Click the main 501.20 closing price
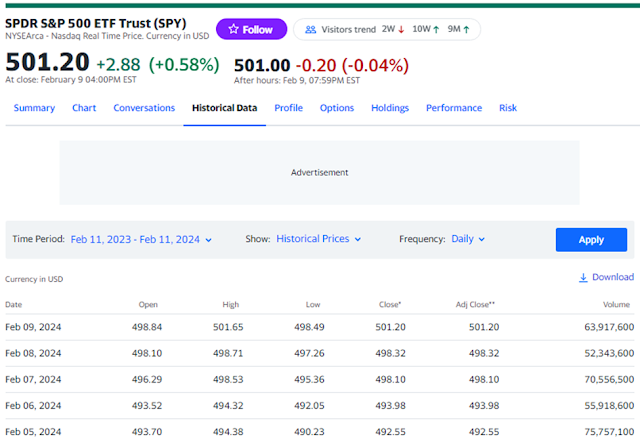 point(47,62)
